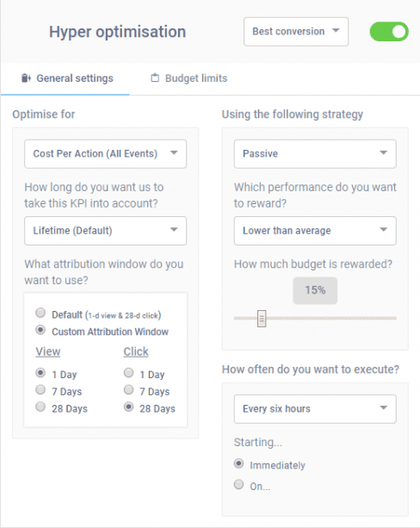Viewport: 420px width, 528px height.
Task: Select the On... start option
Action: (x=238, y=485)
